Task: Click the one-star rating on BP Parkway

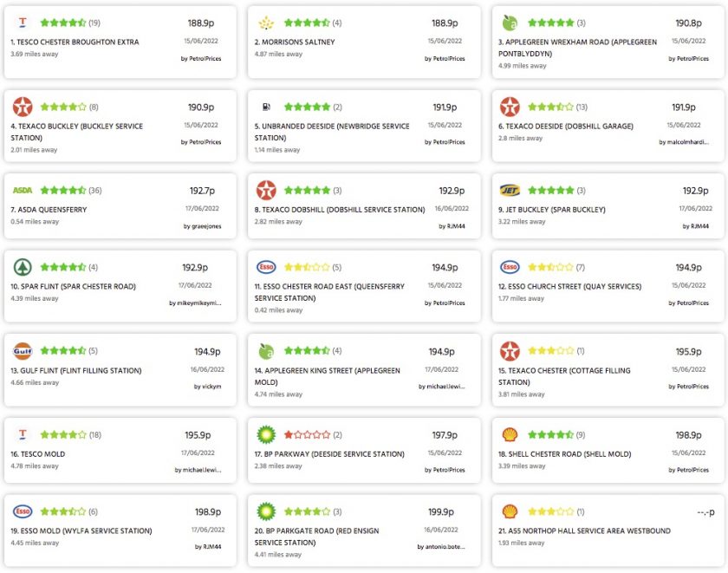Action: 307,434
